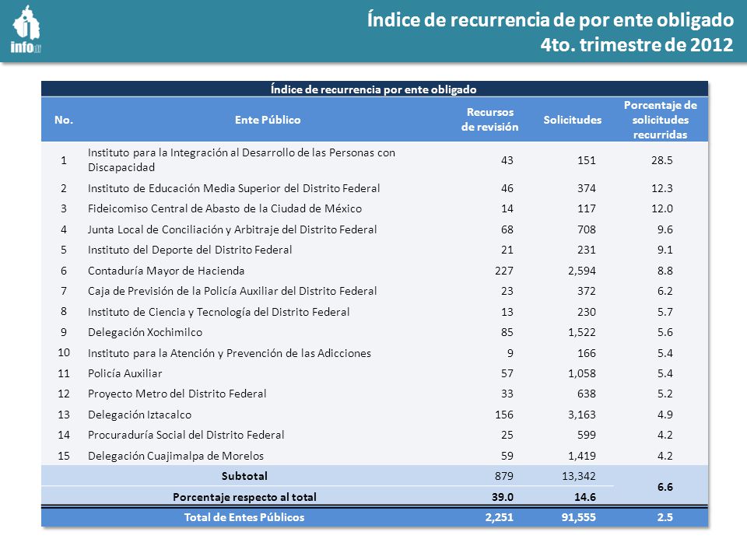Click 'Procuraduría Social del Distrito Federal' entry
The image size is (747, 560).
pyautogui.click(x=186, y=435)
